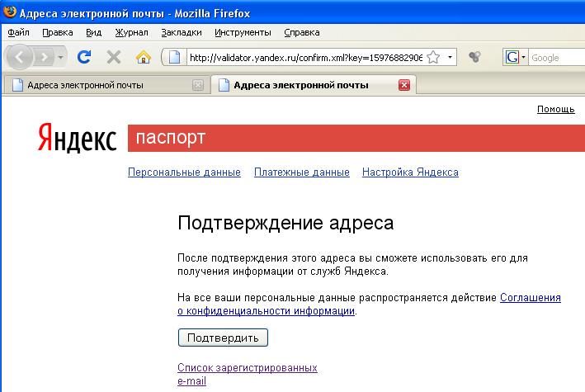Click the browser Back arrow button
Screen dimensions: 585x392
[x=19, y=57]
